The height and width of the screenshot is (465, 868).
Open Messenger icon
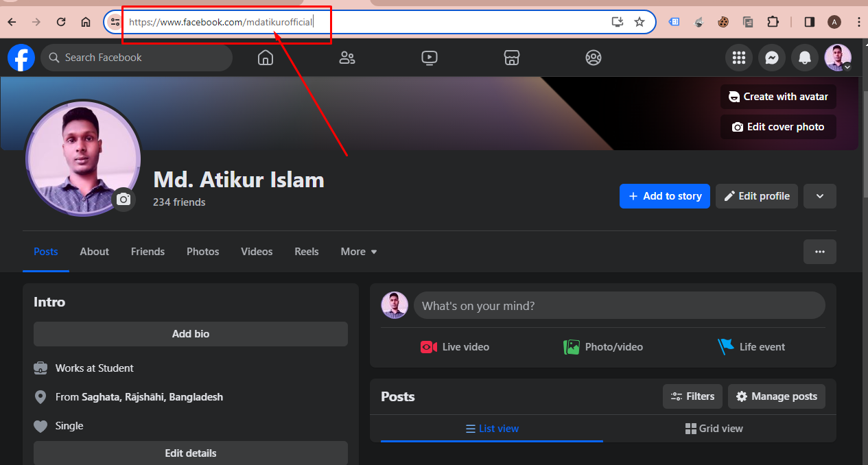pos(772,58)
